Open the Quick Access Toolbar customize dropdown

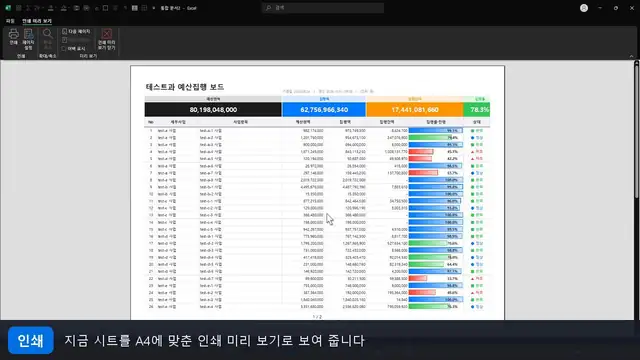pos(153,8)
